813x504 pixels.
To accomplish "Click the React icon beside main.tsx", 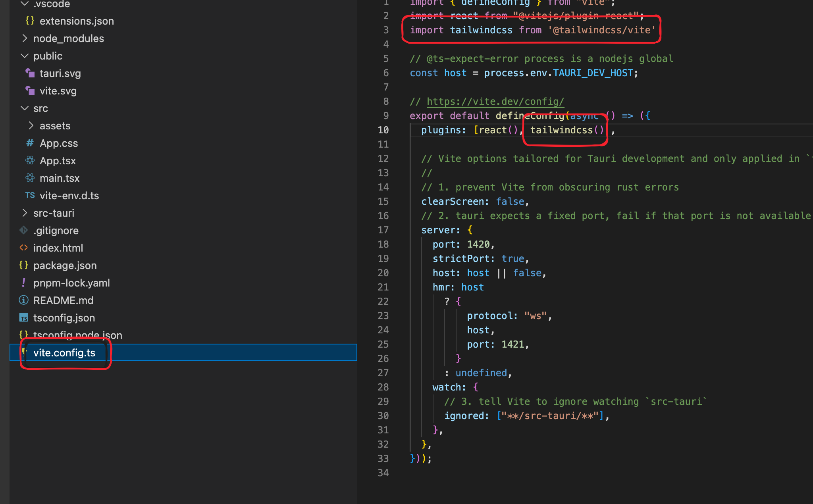I will point(30,178).
